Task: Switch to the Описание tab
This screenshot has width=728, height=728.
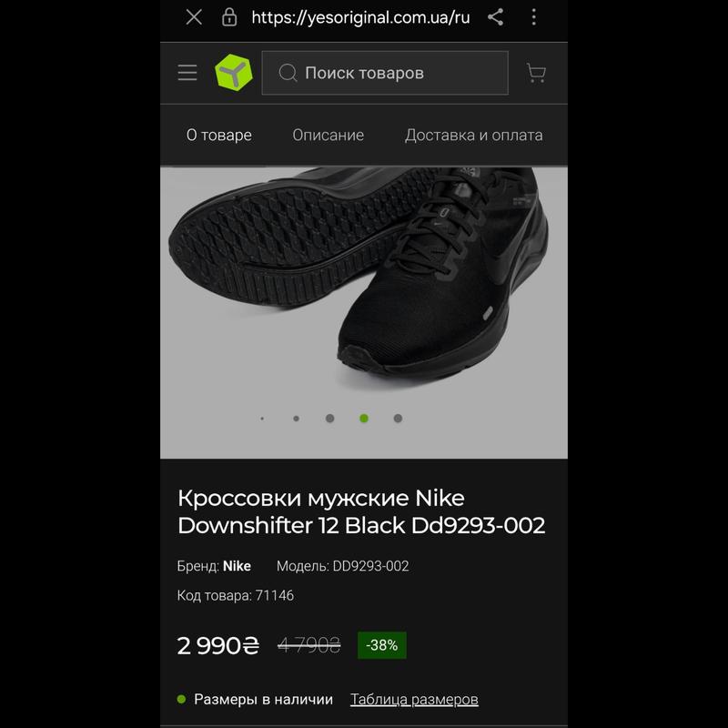Action: (329, 135)
